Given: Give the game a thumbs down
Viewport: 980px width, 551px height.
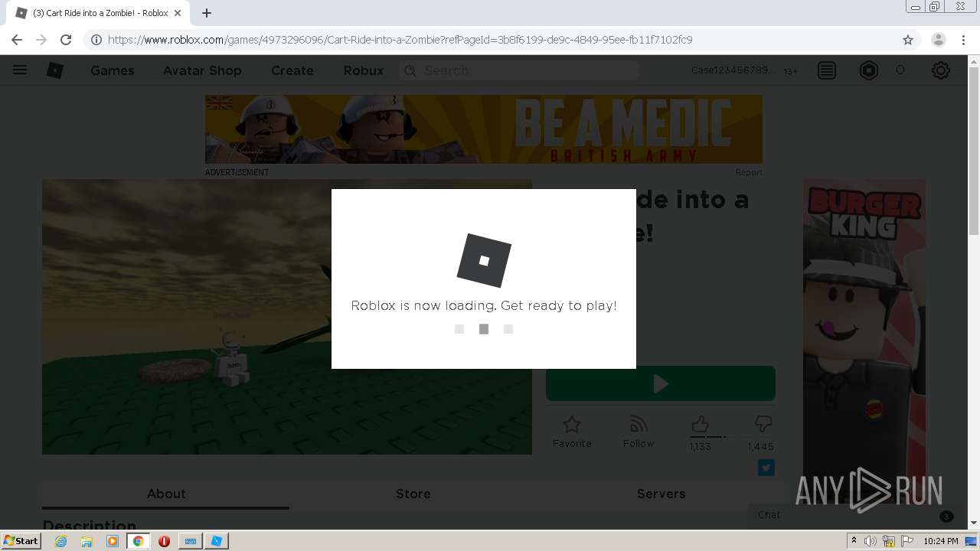Looking at the screenshot, I should coord(763,423).
